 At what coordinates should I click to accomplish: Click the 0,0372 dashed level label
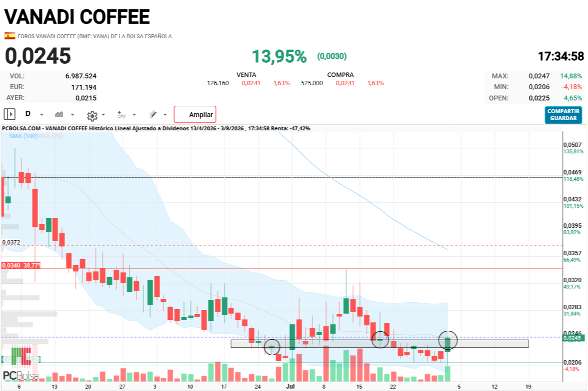coord(11,242)
